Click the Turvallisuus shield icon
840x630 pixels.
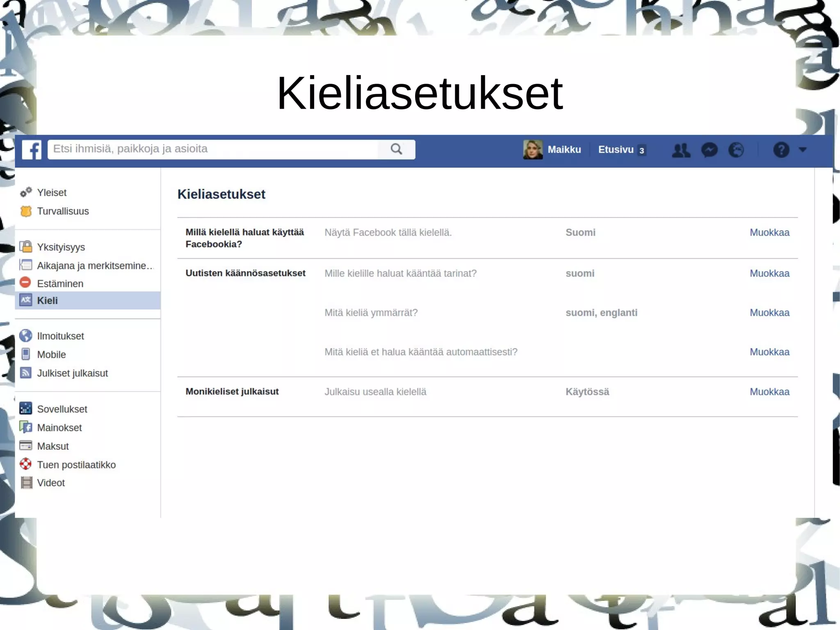[x=26, y=211]
